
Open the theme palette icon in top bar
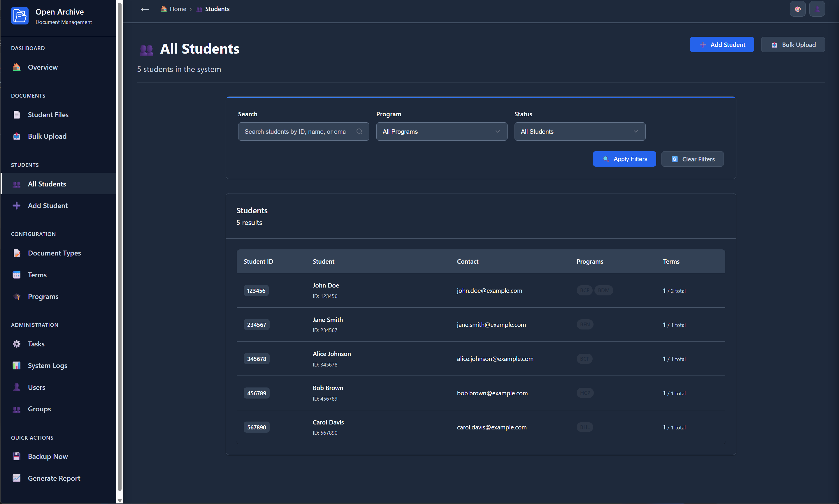(x=798, y=9)
